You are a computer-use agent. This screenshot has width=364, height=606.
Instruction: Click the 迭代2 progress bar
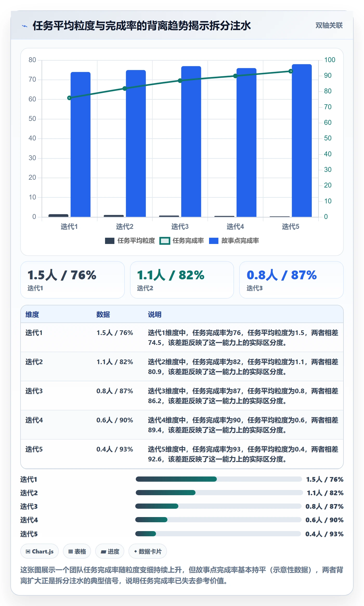pos(219,493)
